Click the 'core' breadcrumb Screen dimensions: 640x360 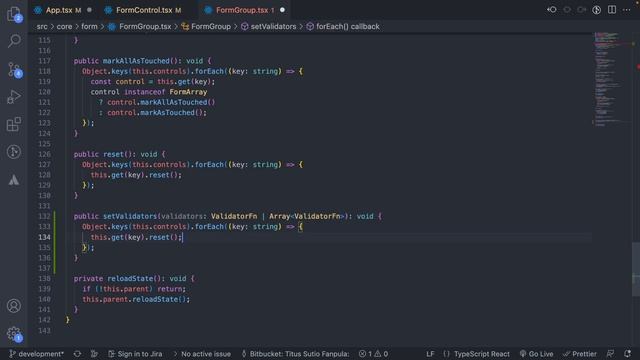tap(64, 27)
